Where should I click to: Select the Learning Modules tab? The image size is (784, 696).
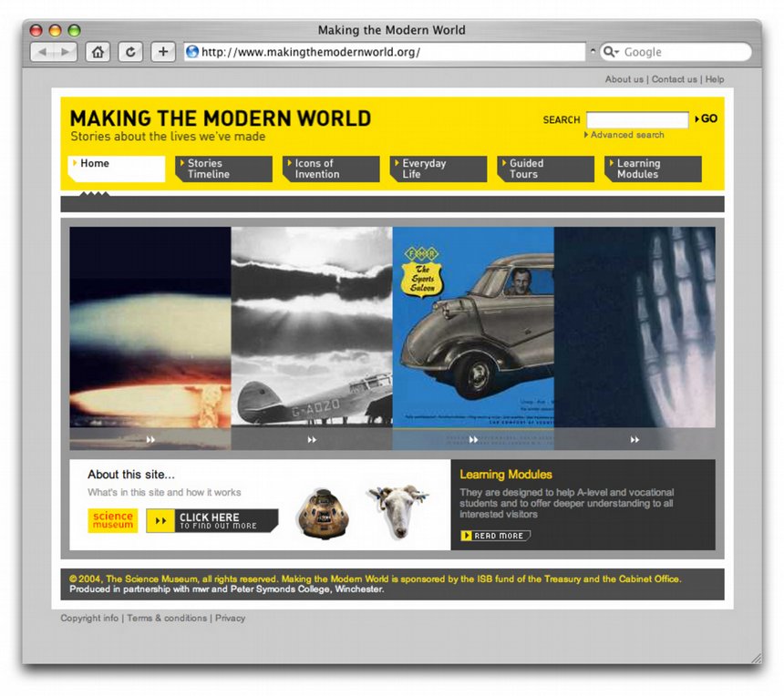click(x=653, y=169)
